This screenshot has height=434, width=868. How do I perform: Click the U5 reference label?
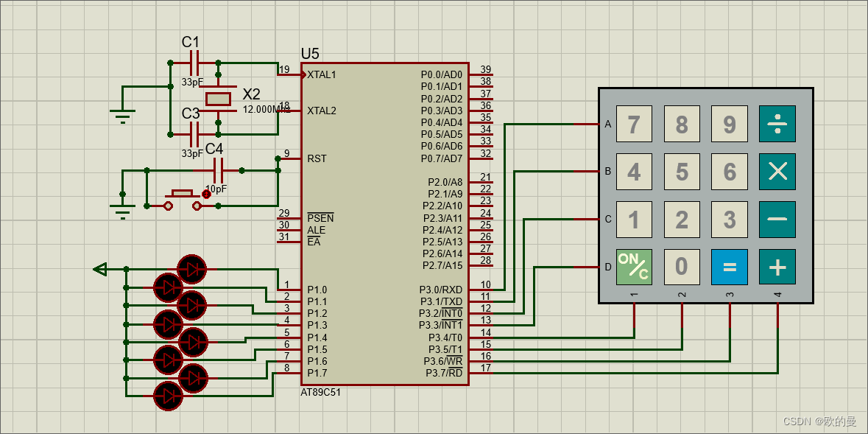(310, 54)
